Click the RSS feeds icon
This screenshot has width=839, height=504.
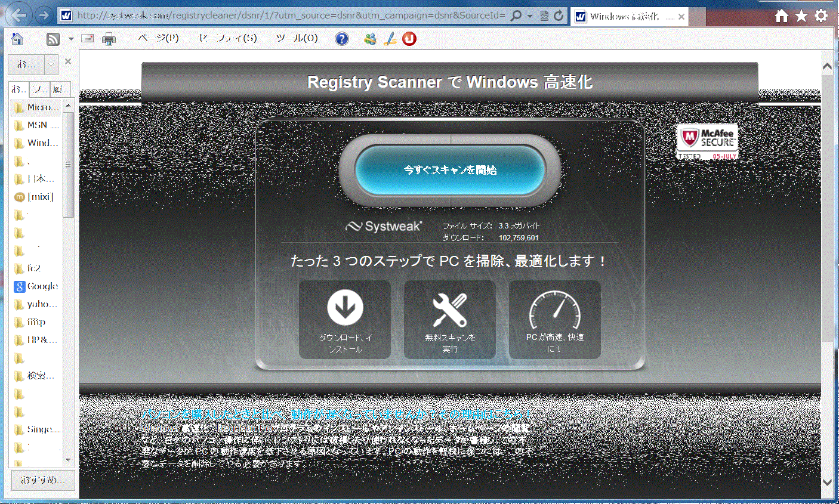click(x=53, y=39)
